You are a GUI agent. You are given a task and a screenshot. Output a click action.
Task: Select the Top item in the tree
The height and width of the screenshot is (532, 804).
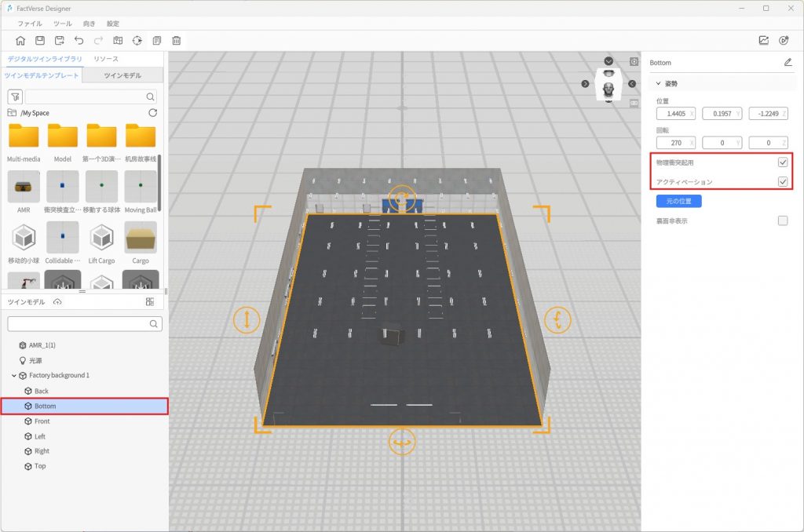click(40, 466)
